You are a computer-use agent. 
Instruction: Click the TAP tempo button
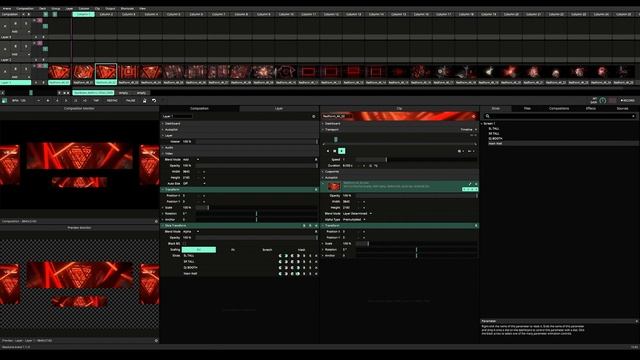click(96, 100)
